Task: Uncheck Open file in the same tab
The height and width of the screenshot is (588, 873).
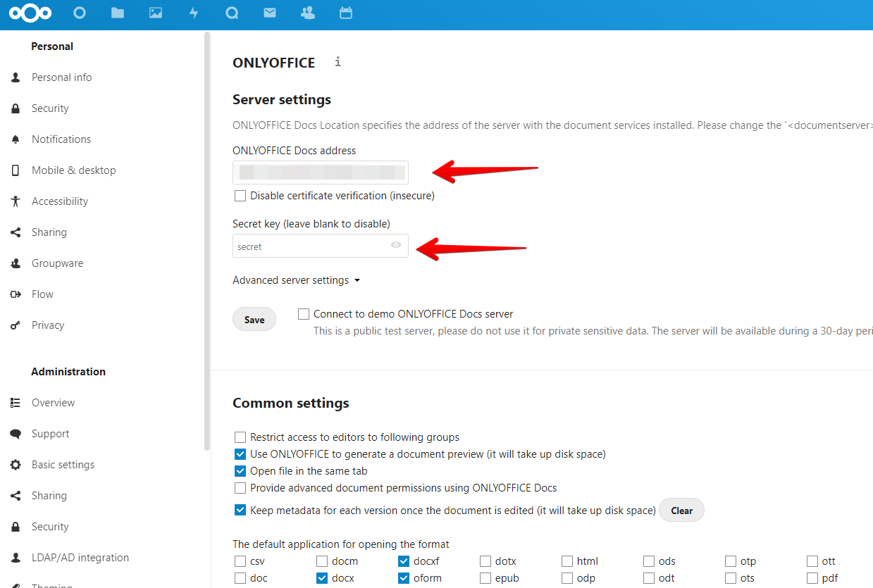Action: 240,471
